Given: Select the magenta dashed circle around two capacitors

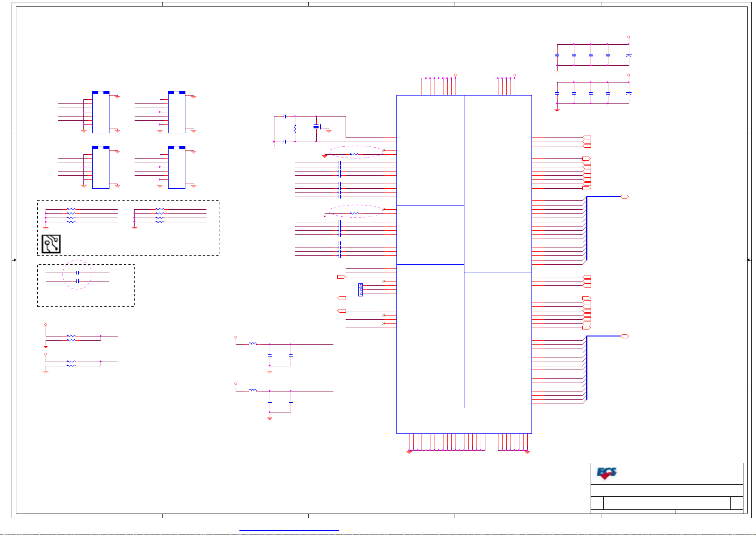Looking at the screenshot, I should (77, 275).
